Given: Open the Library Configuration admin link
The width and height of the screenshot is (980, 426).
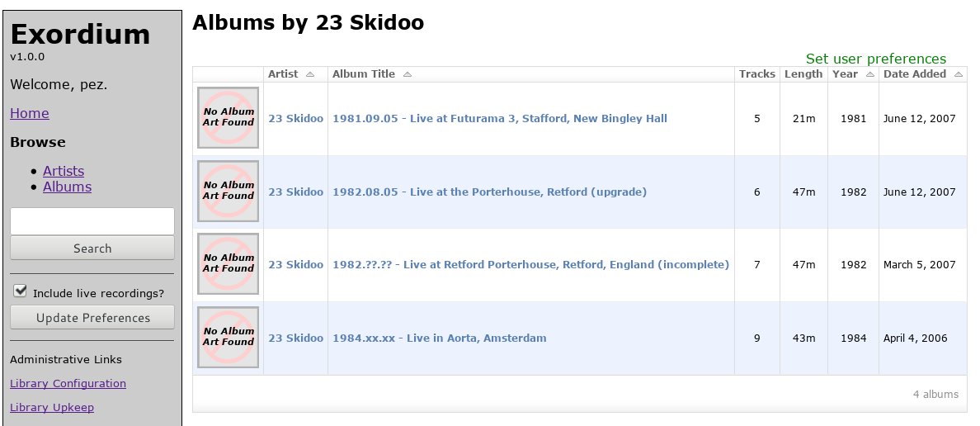Looking at the screenshot, I should [x=68, y=383].
